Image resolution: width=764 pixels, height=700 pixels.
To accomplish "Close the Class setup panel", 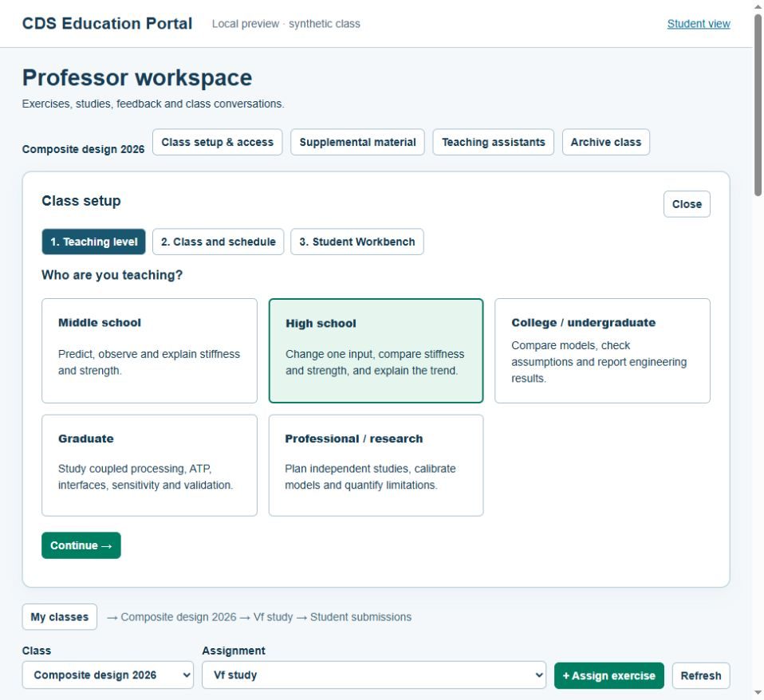I will pos(687,204).
